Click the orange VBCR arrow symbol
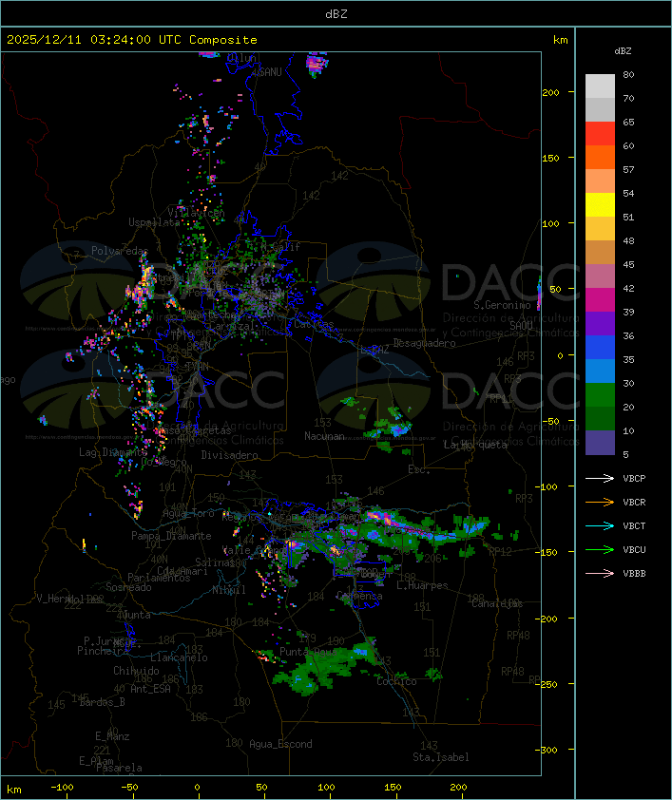 coord(600,502)
